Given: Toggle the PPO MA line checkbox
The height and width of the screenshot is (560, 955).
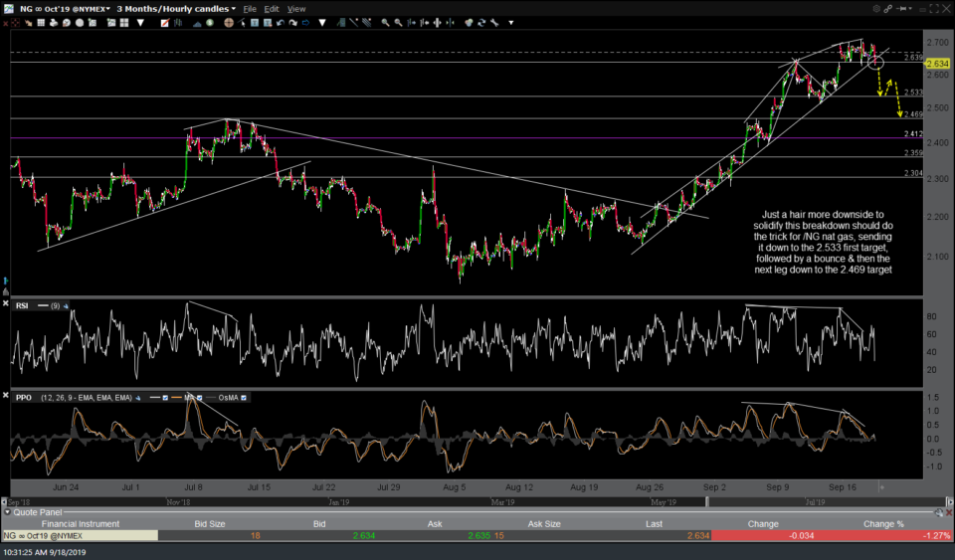Looking at the screenshot, I should pos(199,398).
